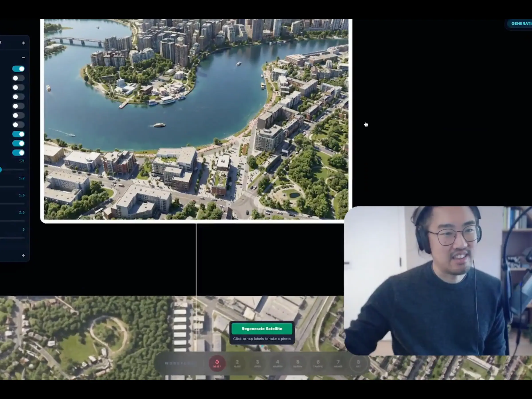Click the '1.6' slider value
The image size is (532, 399).
[22, 195]
